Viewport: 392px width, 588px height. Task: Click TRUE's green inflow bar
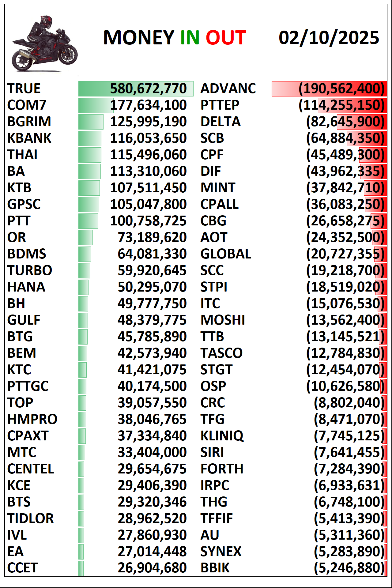coord(136,89)
